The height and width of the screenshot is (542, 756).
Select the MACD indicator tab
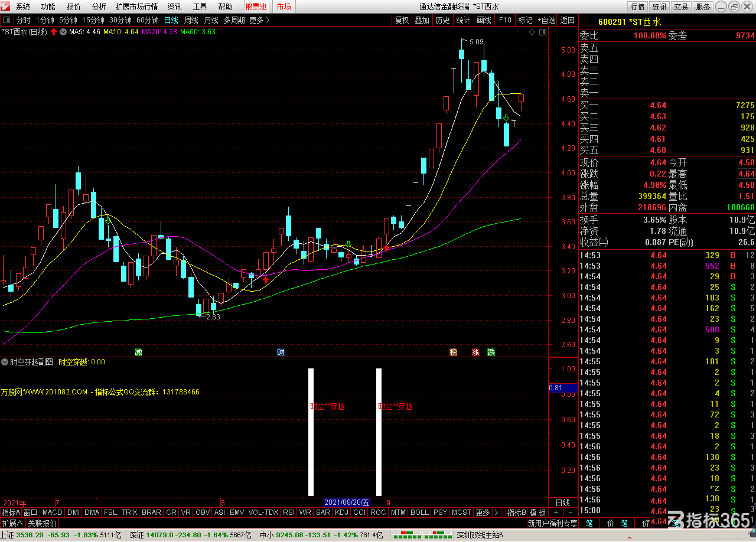tap(52, 512)
